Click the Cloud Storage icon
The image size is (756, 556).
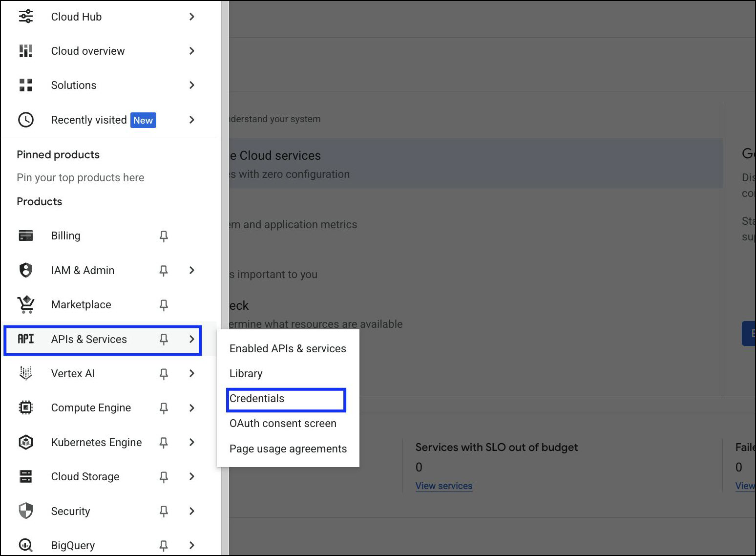(x=26, y=476)
